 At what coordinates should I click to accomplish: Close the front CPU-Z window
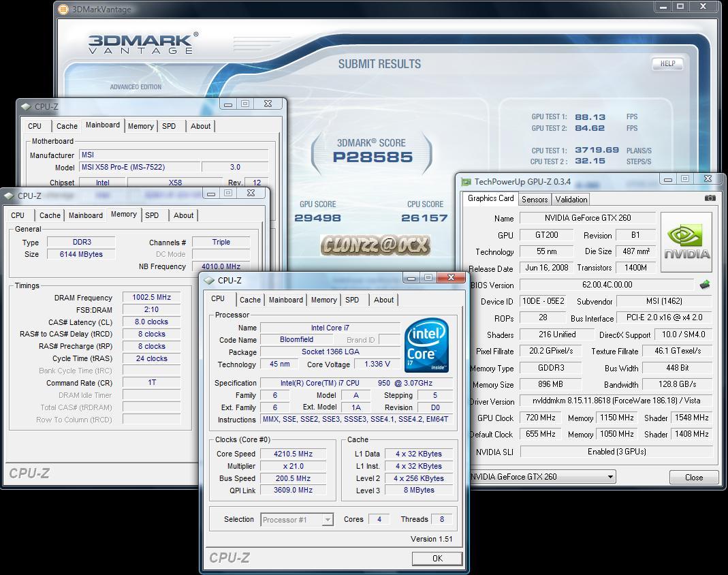click(451, 277)
